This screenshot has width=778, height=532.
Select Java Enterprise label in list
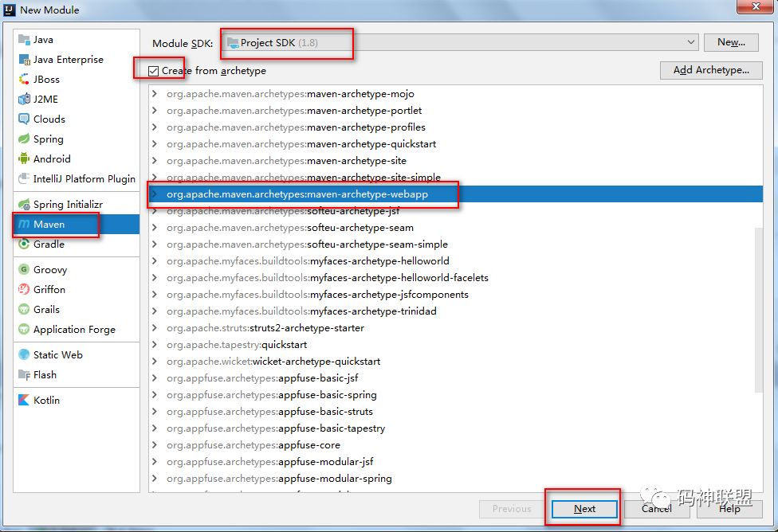click(69, 60)
